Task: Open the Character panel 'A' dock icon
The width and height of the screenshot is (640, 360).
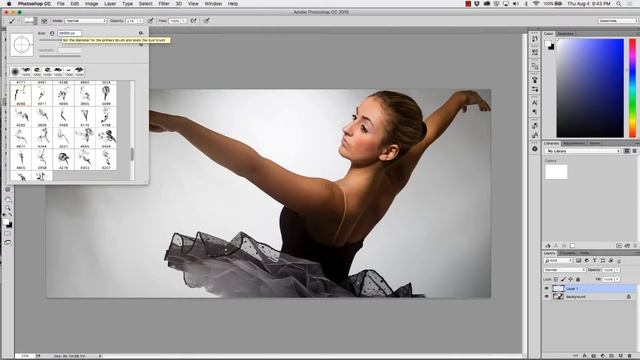Action: coord(535,102)
